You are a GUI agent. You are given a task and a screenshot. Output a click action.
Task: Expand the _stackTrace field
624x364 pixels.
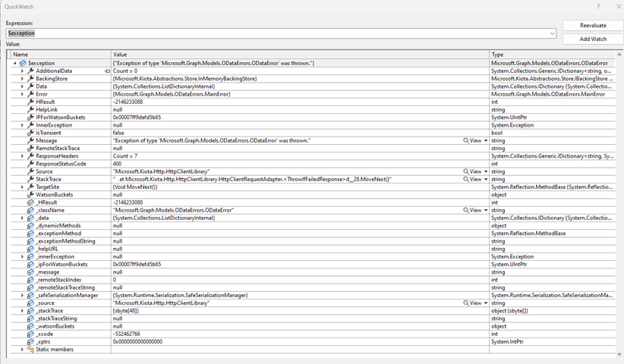tap(22, 311)
